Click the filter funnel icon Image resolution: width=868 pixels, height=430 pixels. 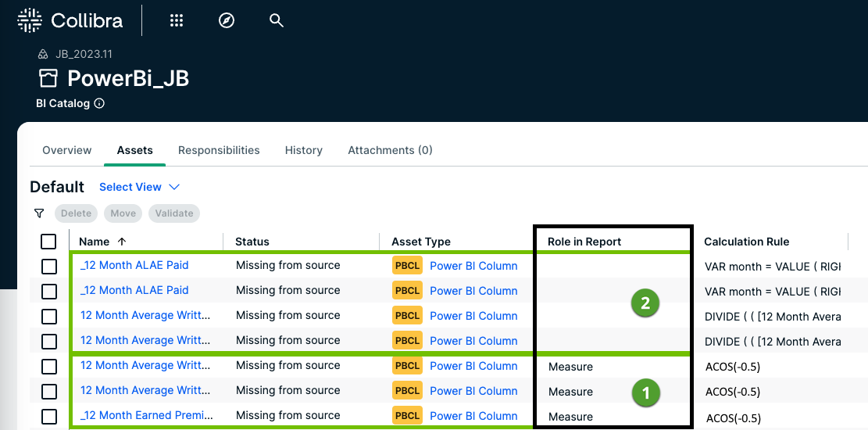[x=39, y=213]
